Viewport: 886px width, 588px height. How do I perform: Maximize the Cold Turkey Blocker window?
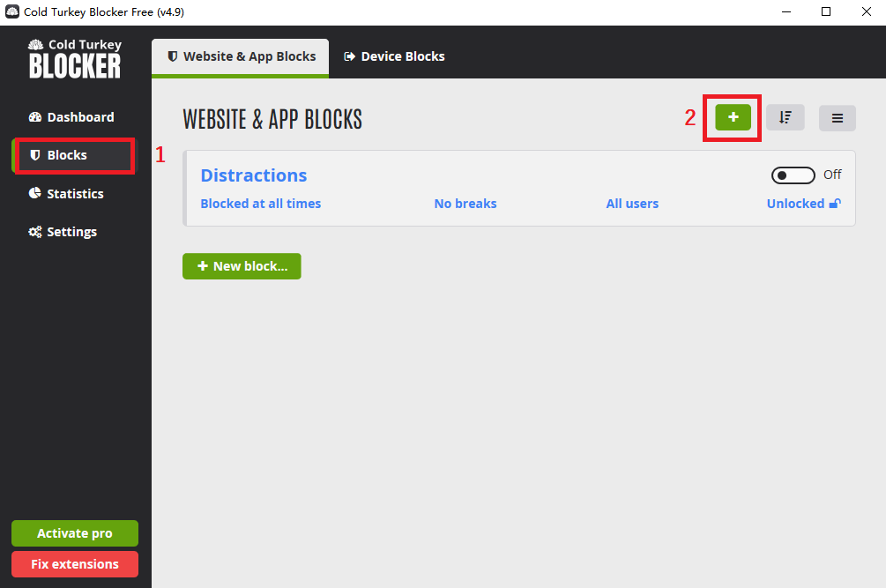(x=826, y=11)
